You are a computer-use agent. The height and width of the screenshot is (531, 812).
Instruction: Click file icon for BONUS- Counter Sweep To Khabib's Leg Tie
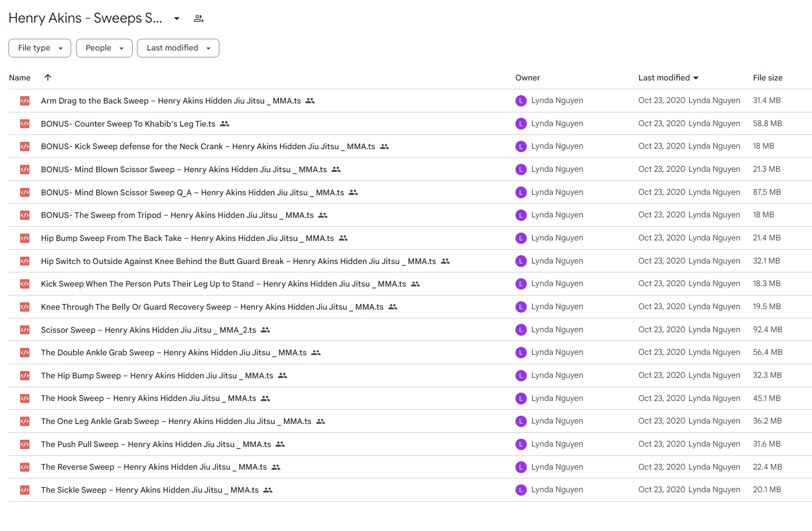[25, 124]
